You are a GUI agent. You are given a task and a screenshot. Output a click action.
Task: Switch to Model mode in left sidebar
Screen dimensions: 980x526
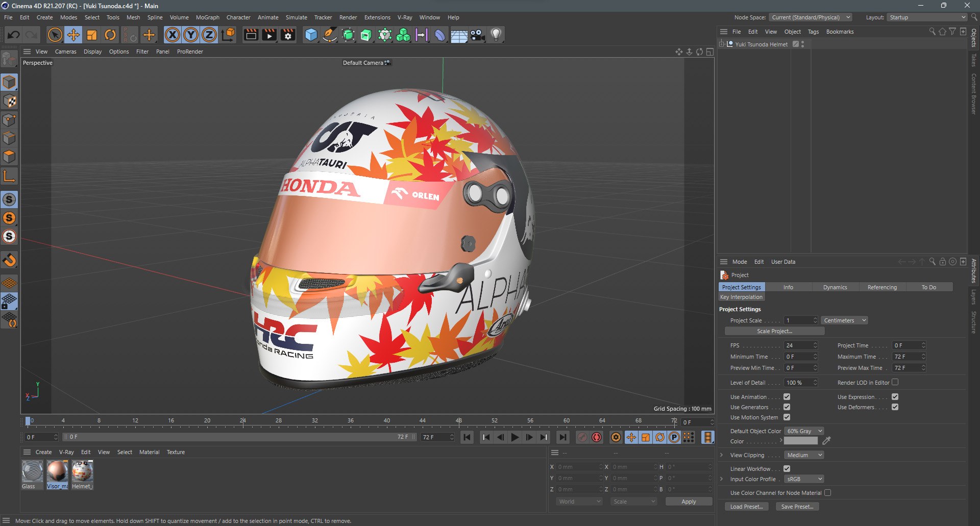[9, 82]
